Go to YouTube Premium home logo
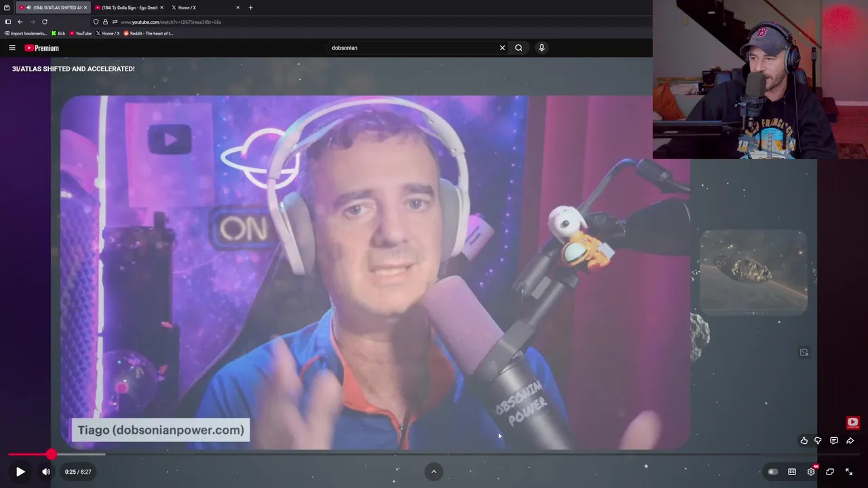 point(42,48)
